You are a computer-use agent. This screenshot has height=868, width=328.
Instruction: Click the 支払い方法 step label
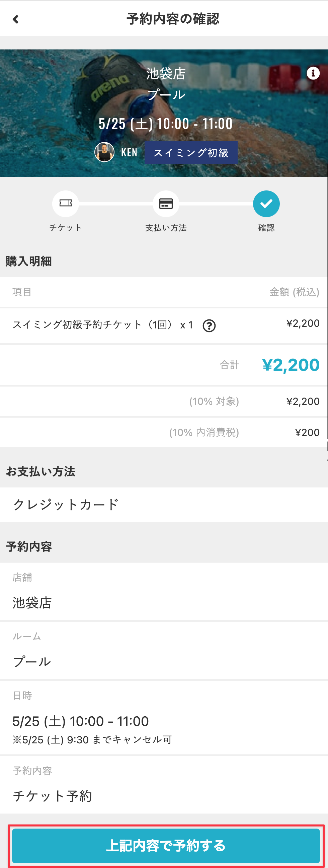(x=166, y=228)
